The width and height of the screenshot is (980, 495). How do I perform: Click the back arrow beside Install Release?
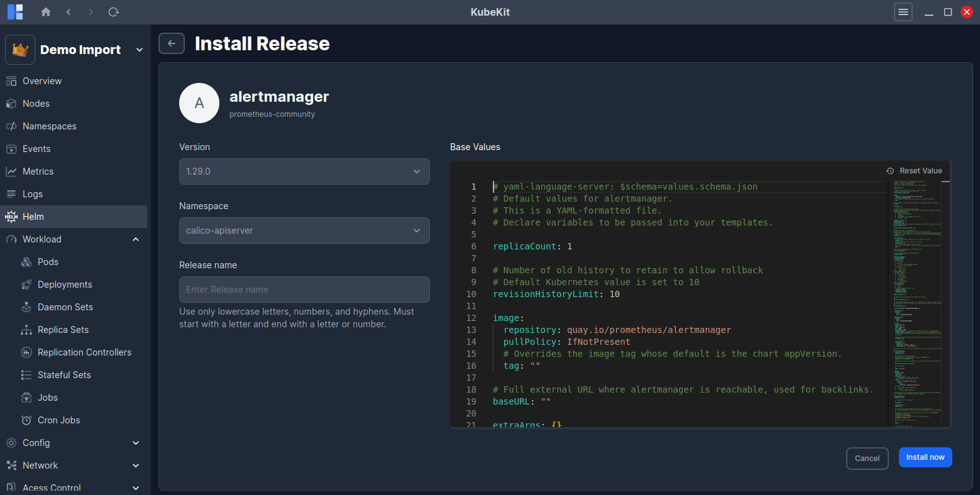(172, 43)
